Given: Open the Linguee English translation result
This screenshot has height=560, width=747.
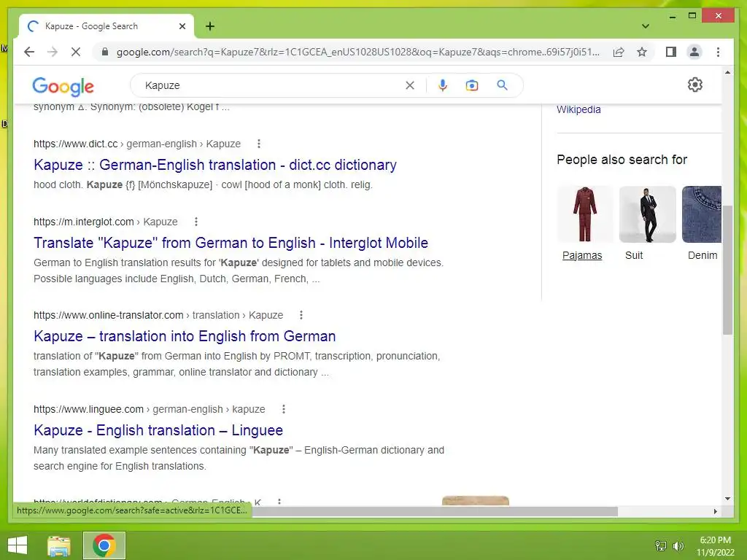Looking at the screenshot, I should tap(158, 430).
